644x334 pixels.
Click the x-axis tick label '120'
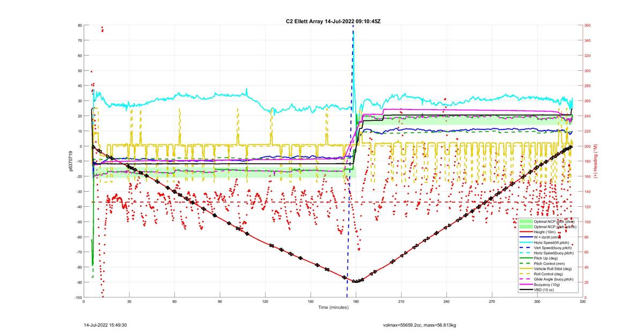266,302
